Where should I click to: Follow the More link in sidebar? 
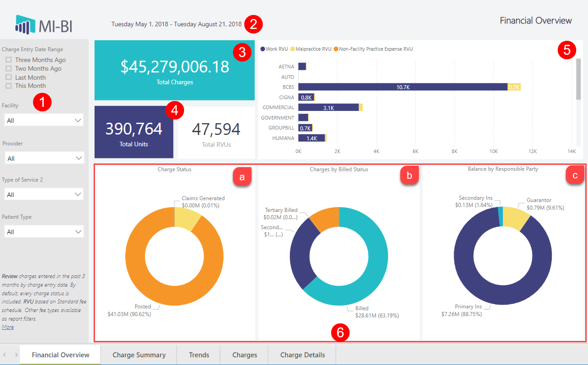click(x=8, y=327)
